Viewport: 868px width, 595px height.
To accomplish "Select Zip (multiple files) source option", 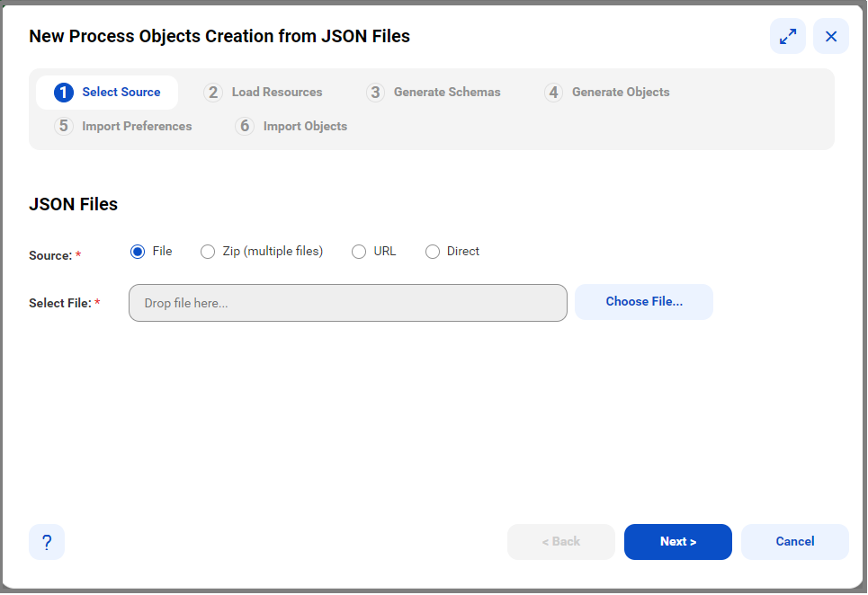I will (x=208, y=252).
